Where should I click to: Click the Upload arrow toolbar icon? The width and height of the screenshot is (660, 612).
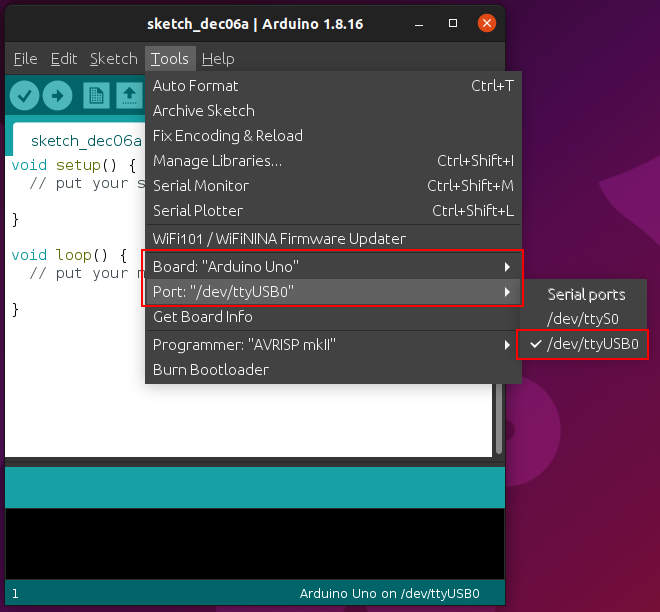pos(58,96)
